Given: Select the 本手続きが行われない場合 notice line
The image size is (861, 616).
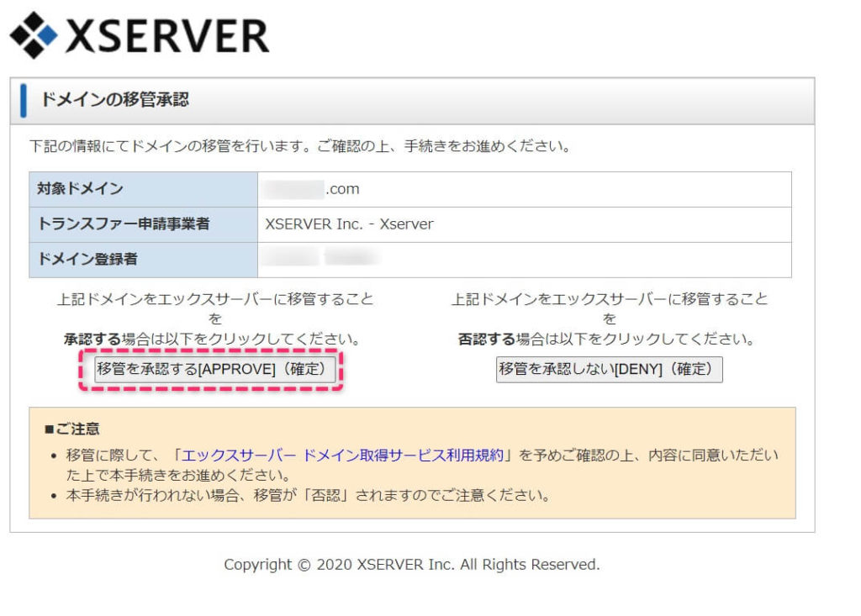Looking at the screenshot, I should [x=308, y=496].
